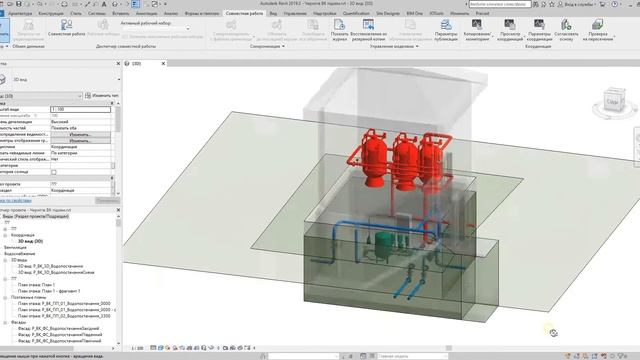Click Копирование/мониторинг tool icon
Image resolution: width=640 pixels, height=360 pixels.
[x=477, y=24]
